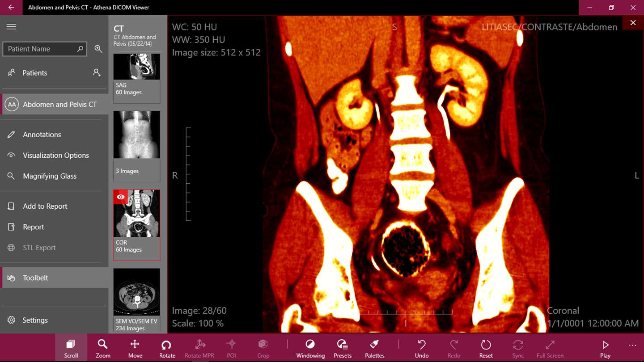Click the Redo button

[x=454, y=348]
